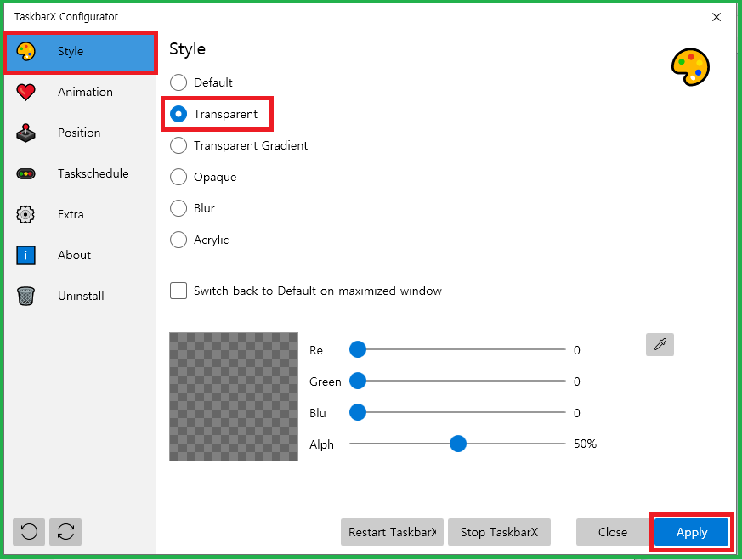
Task: Click the 50% alpha value text
Action: [585, 444]
